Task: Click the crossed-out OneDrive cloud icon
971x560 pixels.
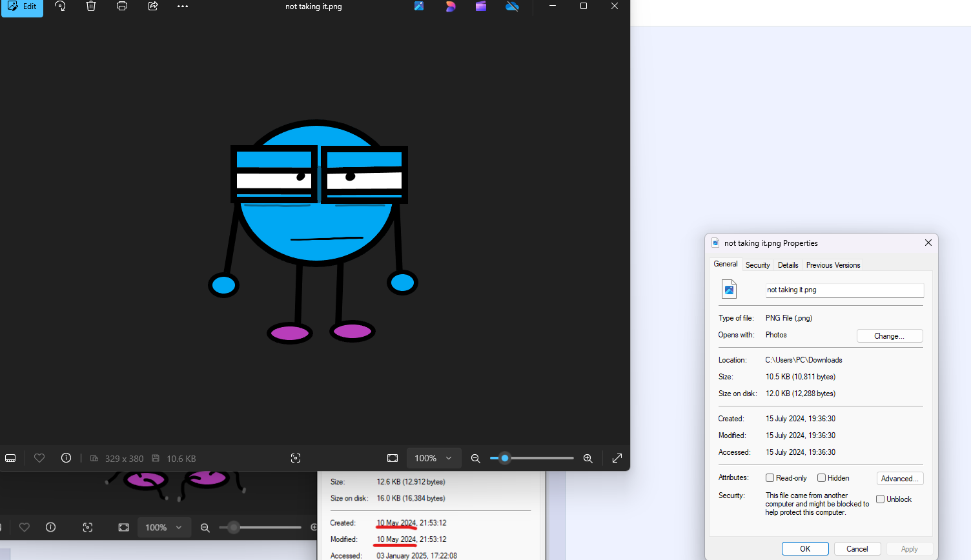Action: click(x=512, y=6)
